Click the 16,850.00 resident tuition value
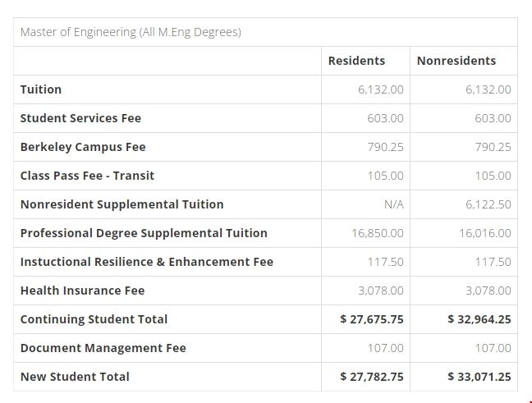Viewport: 532px width, 403px height. coord(378,233)
